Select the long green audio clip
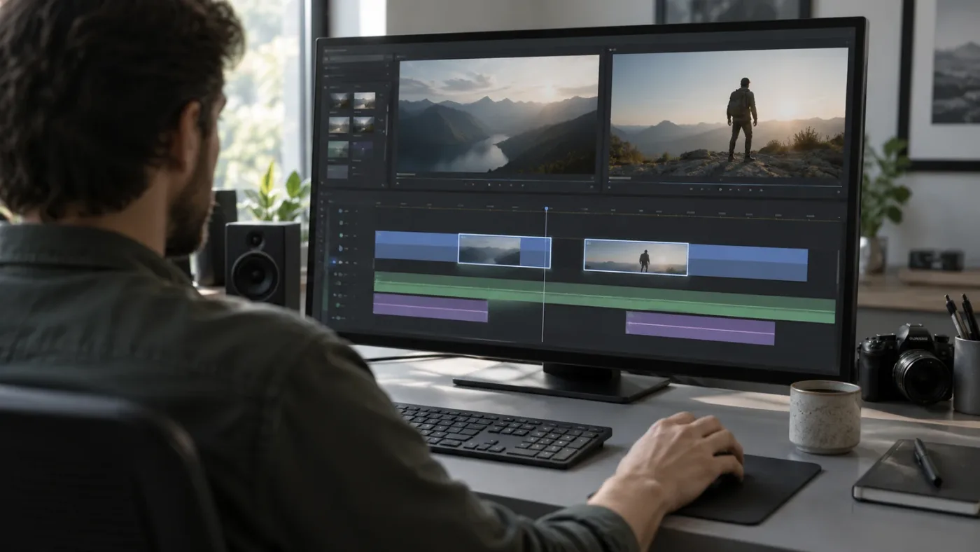Viewport: 980px width, 552px height. coord(604,297)
